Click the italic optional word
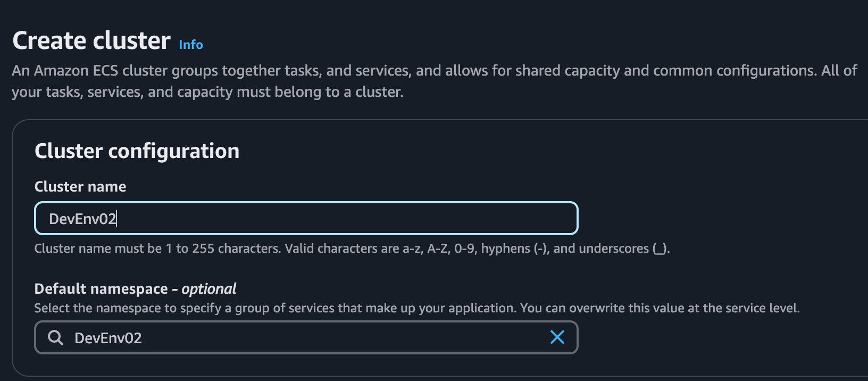The width and height of the screenshot is (868, 381). tap(209, 289)
